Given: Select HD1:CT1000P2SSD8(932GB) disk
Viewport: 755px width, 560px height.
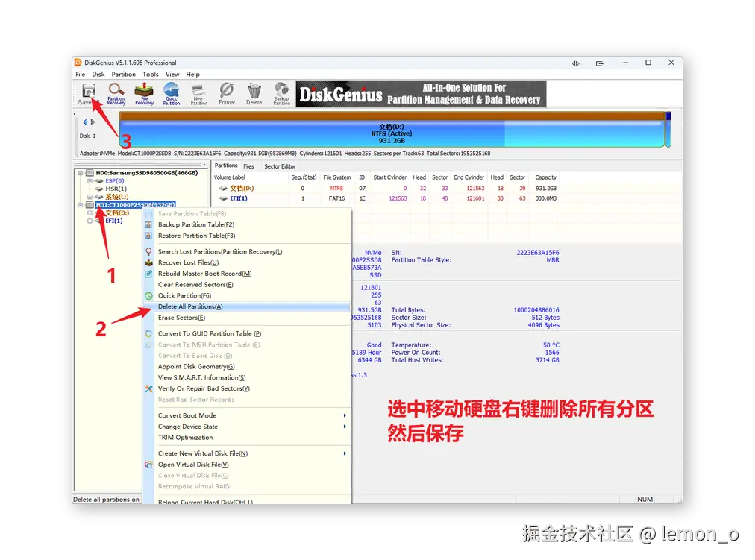Looking at the screenshot, I should coord(135,205).
